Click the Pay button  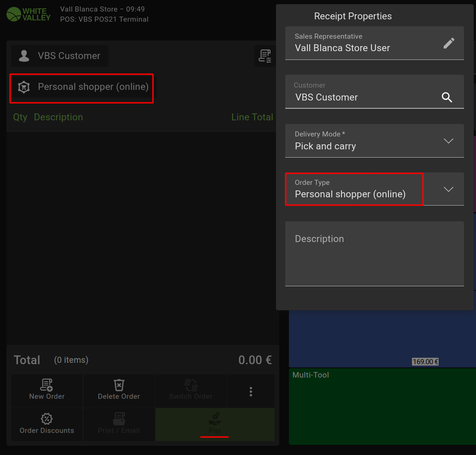click(215, 424)
